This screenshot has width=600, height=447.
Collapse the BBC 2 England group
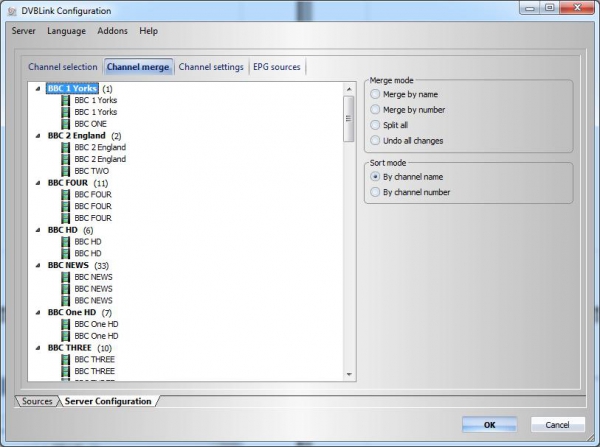tap(38, 136)
